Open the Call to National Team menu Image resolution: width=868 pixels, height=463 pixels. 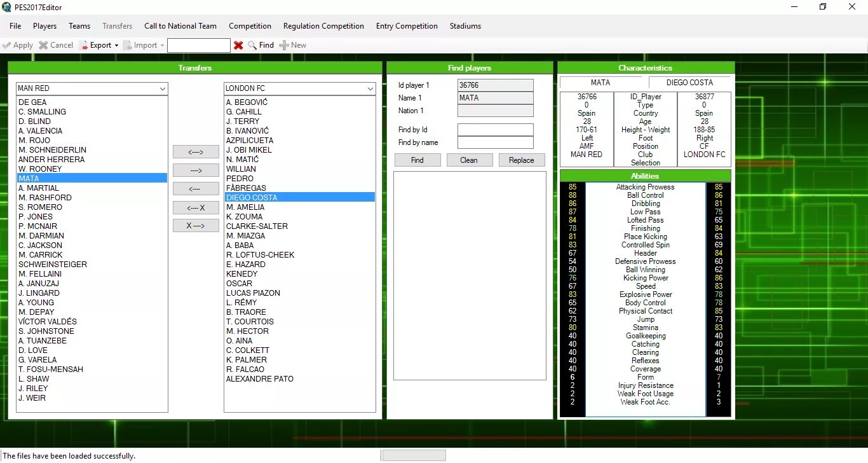coord(180,26)
